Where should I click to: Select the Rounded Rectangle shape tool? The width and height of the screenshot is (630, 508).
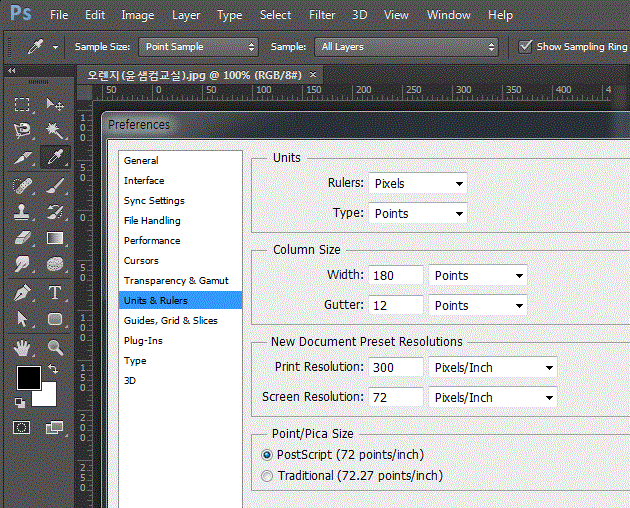click(x=55, y=319)
